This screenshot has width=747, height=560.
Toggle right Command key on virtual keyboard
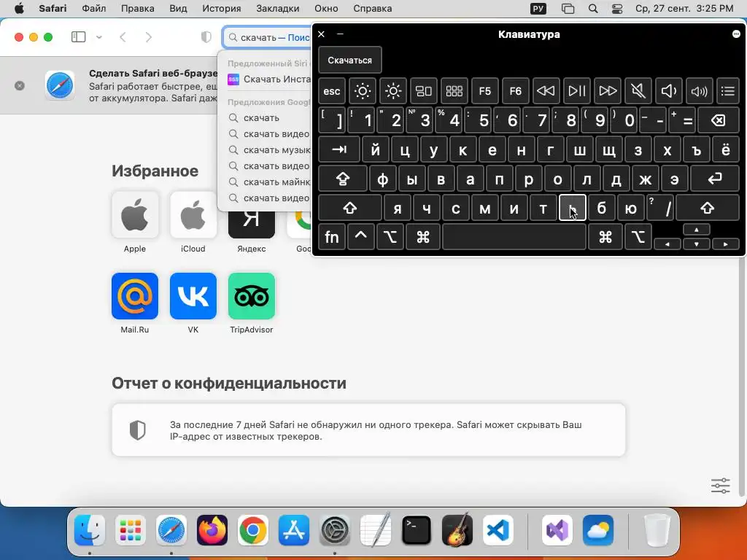pyautogui.click(x=605, y=237)
